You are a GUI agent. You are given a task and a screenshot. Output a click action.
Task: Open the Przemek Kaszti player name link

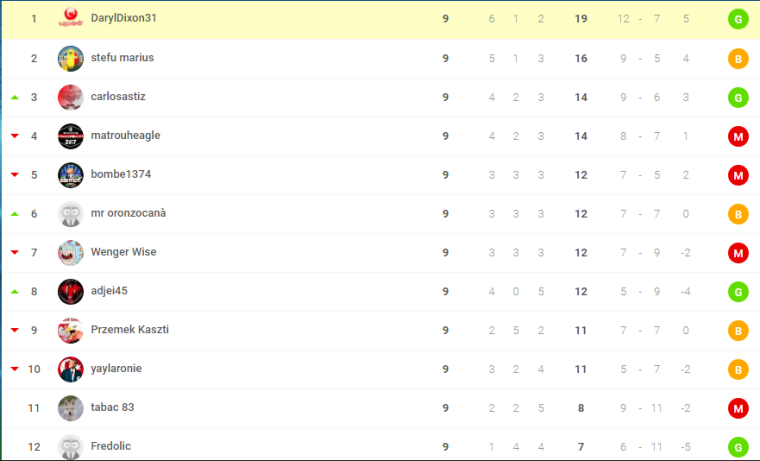(129, 329)
